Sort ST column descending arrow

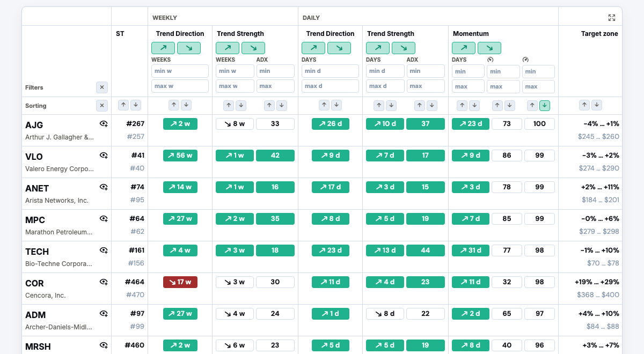[x=136, y=105]
